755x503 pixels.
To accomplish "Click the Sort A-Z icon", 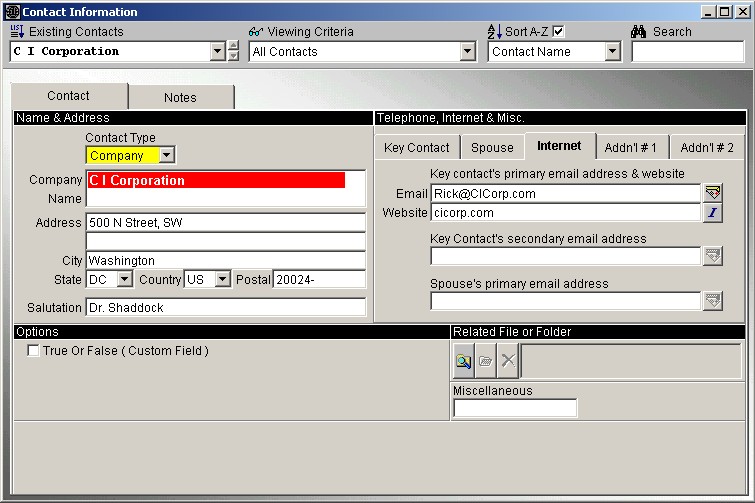I will [495, 32].
